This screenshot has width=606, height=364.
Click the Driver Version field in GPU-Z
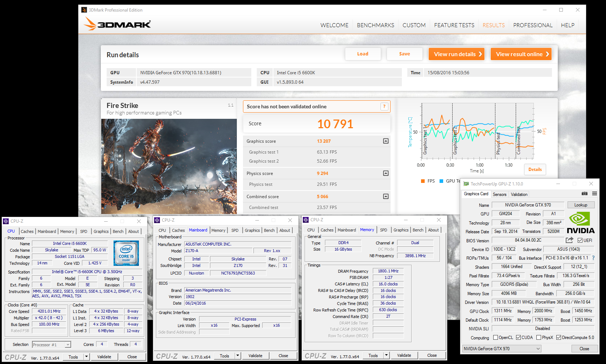[x=543, y=302]
